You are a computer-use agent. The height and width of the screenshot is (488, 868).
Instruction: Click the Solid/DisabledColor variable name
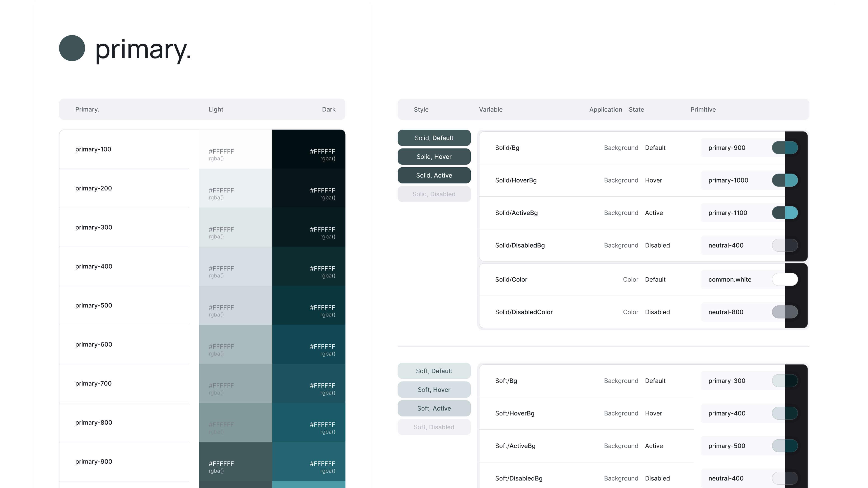click(x=524, y=312)
